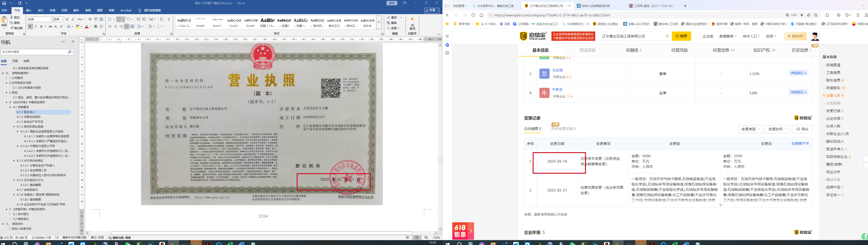Switch to the 知识产权 tab on Qixin
The image size is (868, 245).
click(x=764, y=50)
